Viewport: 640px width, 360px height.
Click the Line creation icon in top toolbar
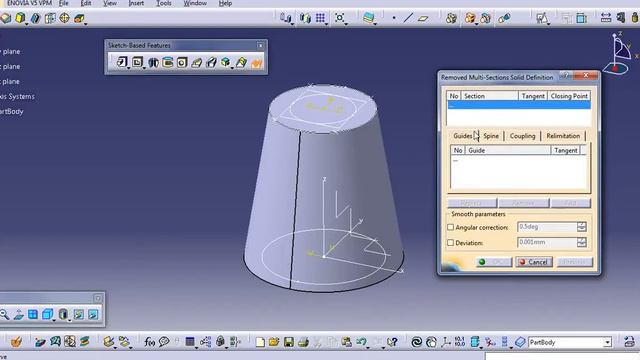click(408, 18)
